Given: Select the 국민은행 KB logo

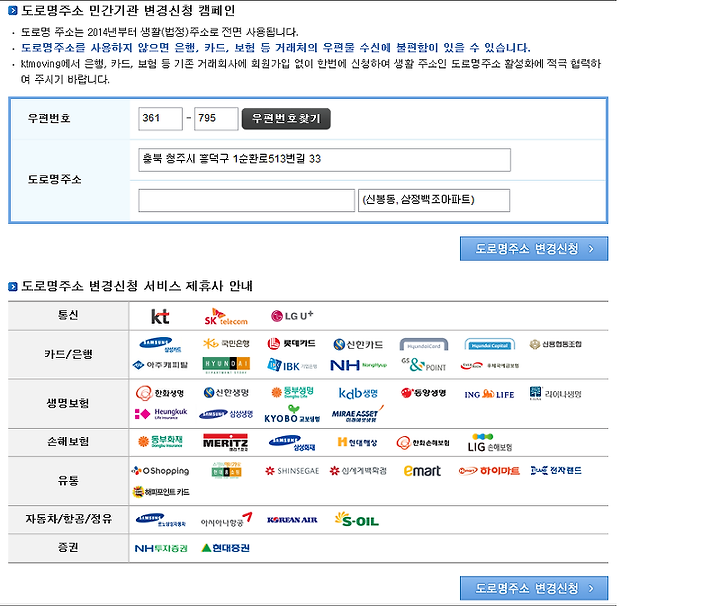Looking at the screenshot, I should [x=226, y=343].
